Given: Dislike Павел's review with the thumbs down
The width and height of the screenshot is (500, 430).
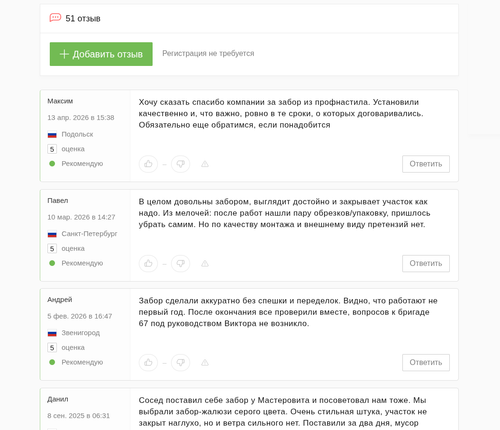Looking at the screenshot, I should tap(180, 264).
